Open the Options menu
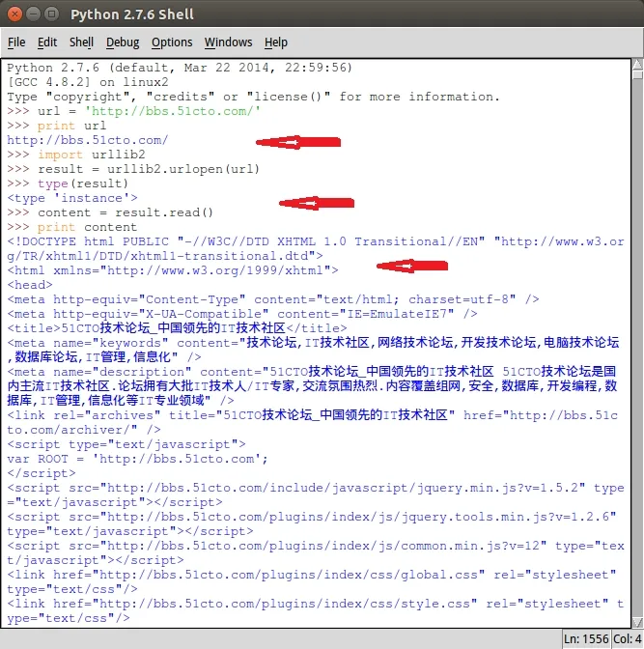This screenshot has height=649, width=644. click(x=172, y=42)
